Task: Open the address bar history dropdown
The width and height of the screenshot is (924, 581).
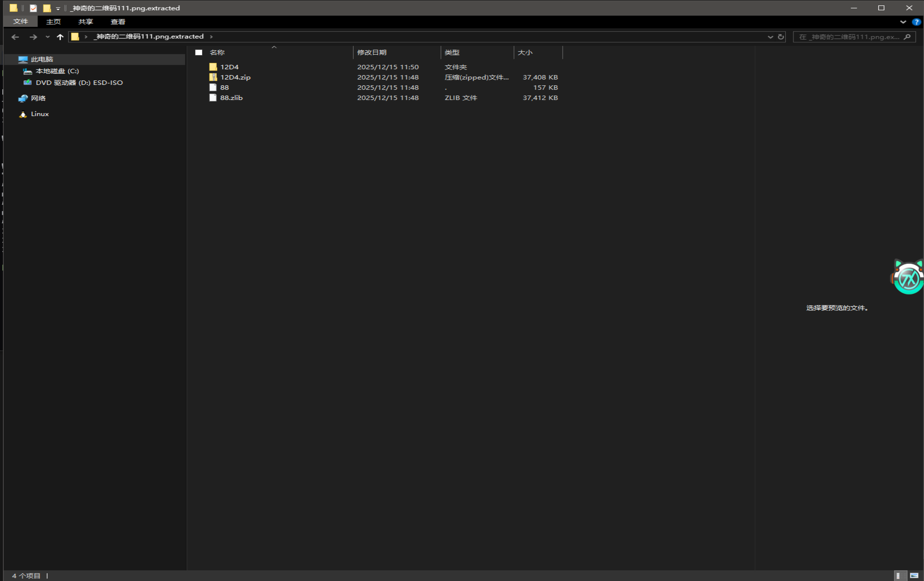Action: (770, 37)
